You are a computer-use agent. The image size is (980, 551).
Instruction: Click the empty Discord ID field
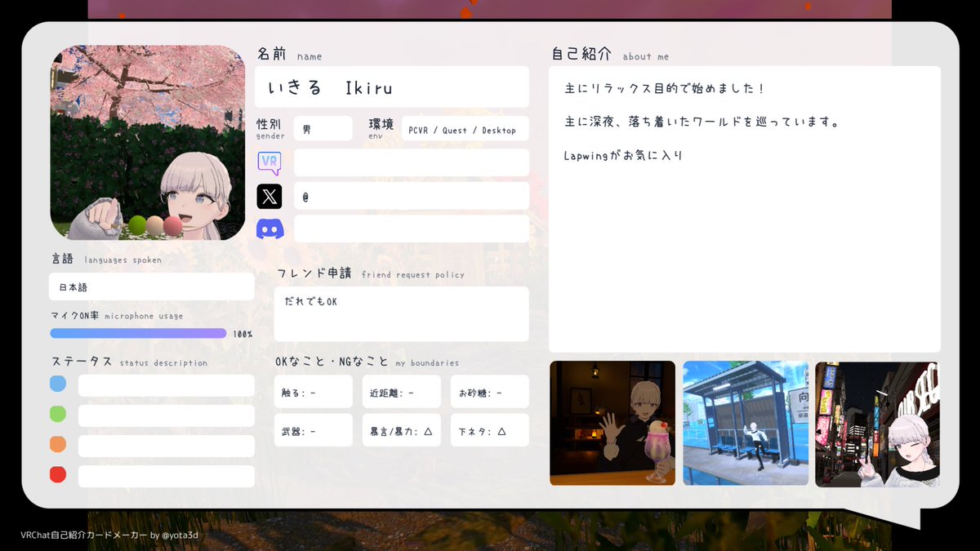412,229
